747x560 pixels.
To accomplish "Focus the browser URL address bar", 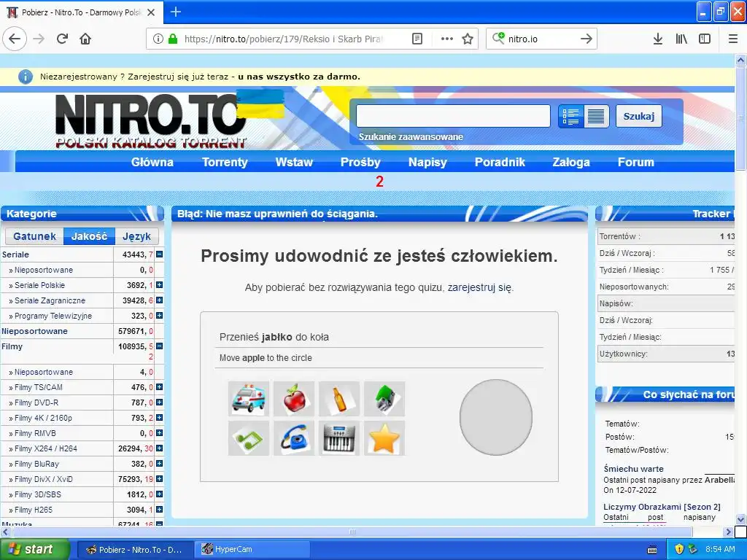I will click(283, 39).
